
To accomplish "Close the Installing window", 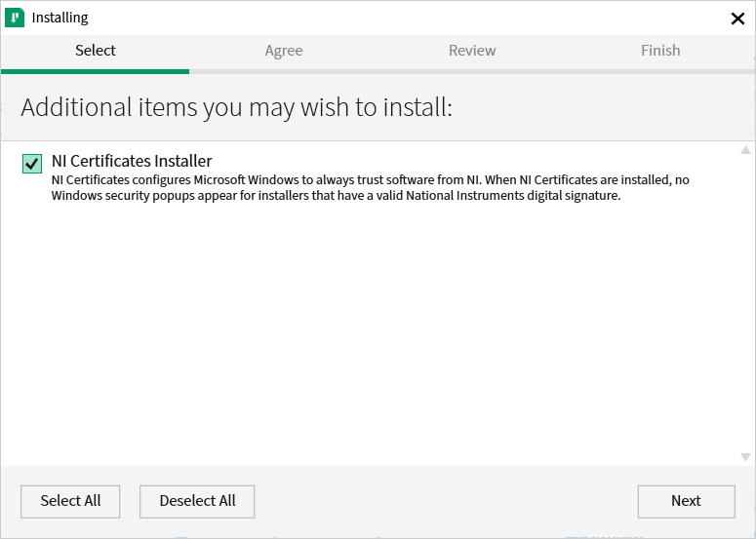I will (737, 19).
